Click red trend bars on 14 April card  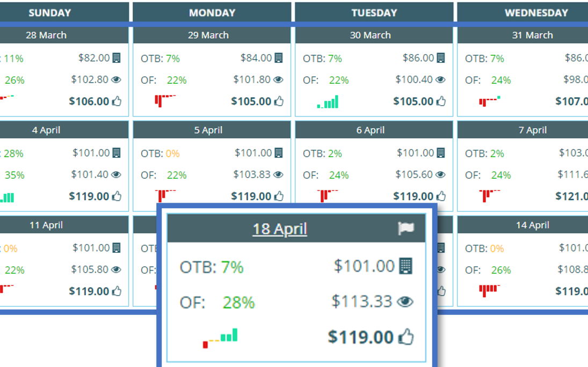tap(489, 290)
